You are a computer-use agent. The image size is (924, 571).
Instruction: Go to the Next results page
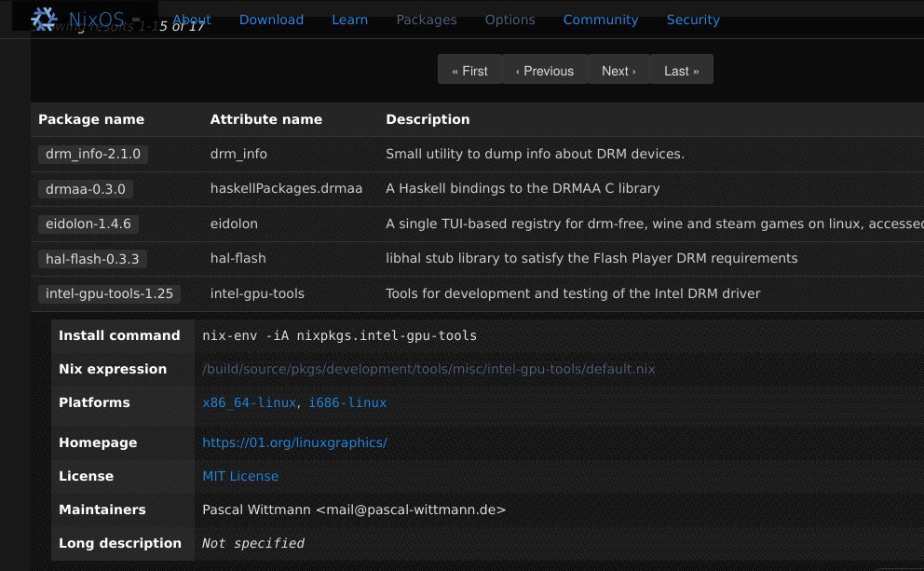pos(618,71)
